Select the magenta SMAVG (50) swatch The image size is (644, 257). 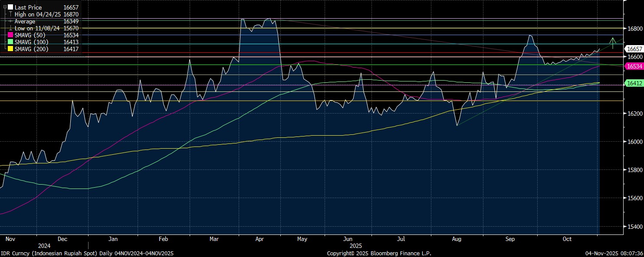[x=10, y=35]
